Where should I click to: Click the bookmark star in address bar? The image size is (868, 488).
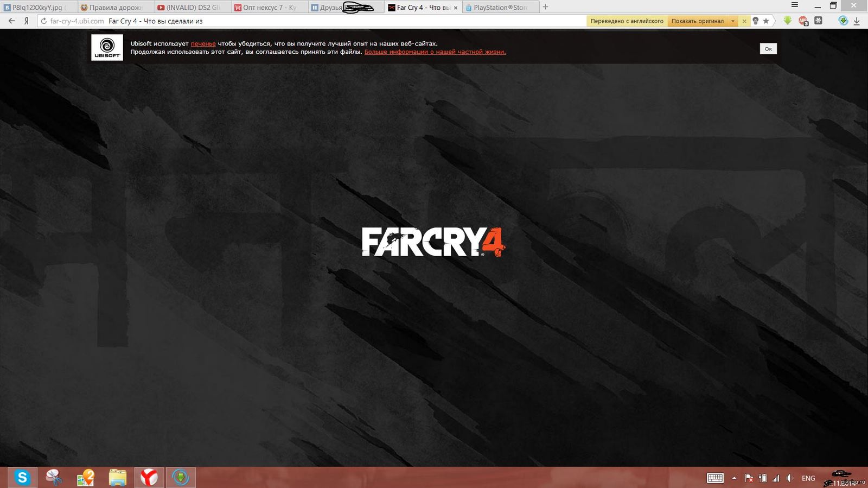click(x=766, y=21)
